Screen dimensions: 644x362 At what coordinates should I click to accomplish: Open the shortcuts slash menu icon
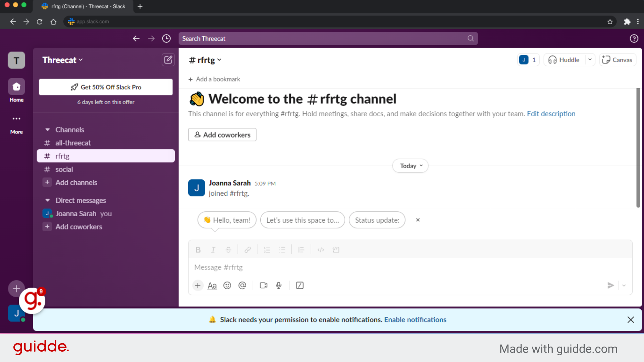[x=300, y=285]
